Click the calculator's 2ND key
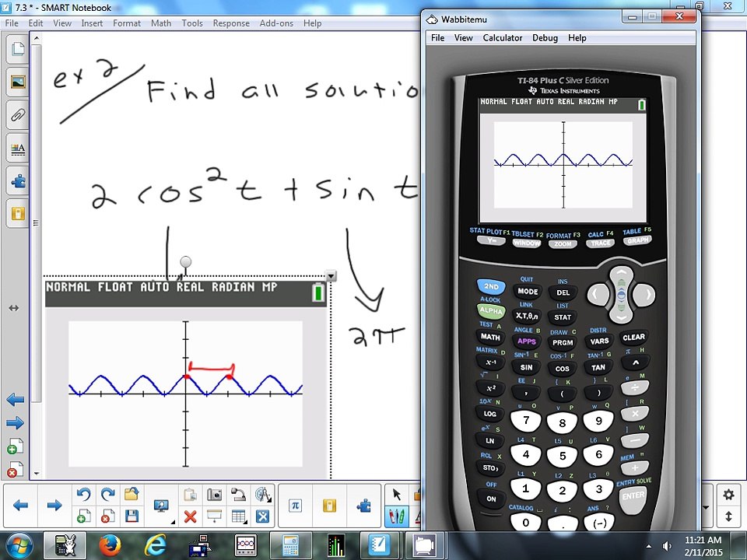The image size is (747, 560). point(491,286)
